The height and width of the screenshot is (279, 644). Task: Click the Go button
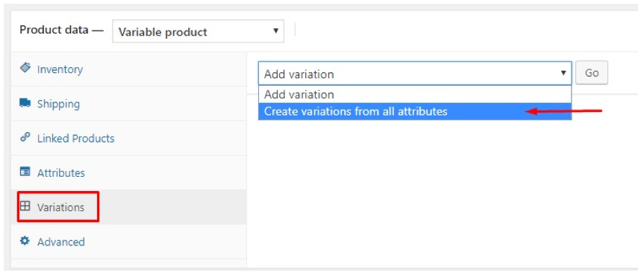(x=592, y=73)
